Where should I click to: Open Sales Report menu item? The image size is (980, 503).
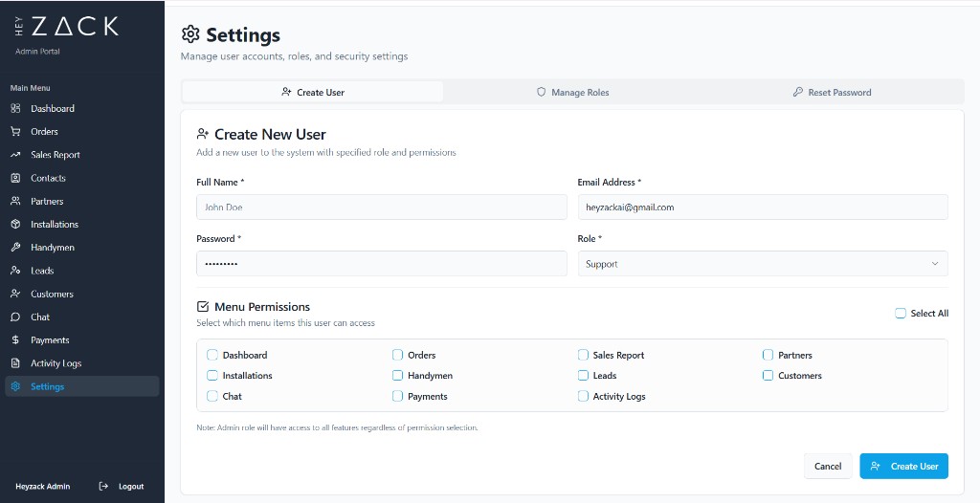point(82,155)
